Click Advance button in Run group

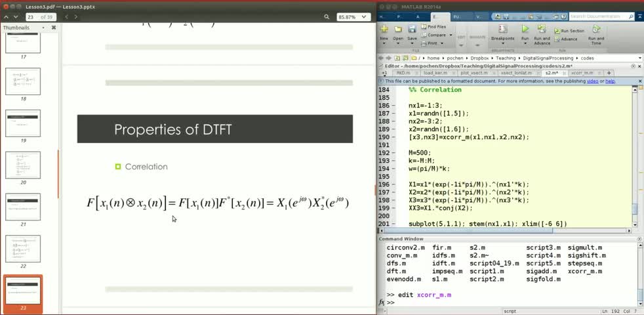(x=566, y=39)
